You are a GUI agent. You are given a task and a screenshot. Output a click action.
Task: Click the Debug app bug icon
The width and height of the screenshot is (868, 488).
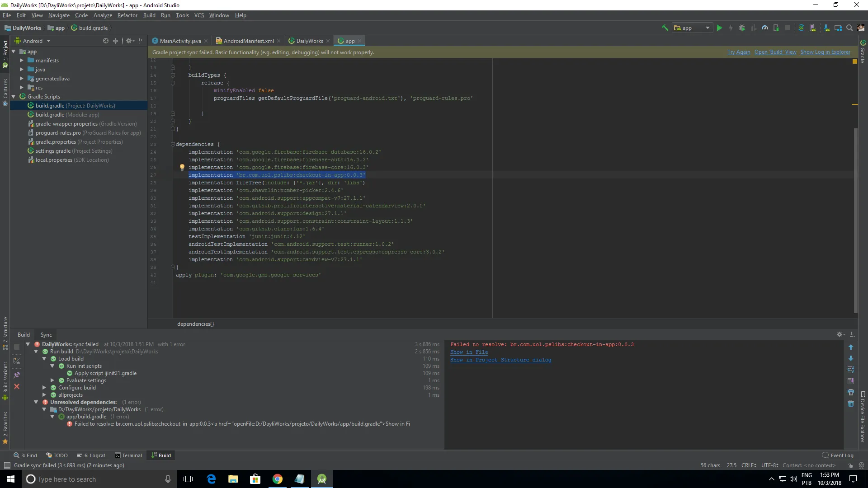[742, 28]
